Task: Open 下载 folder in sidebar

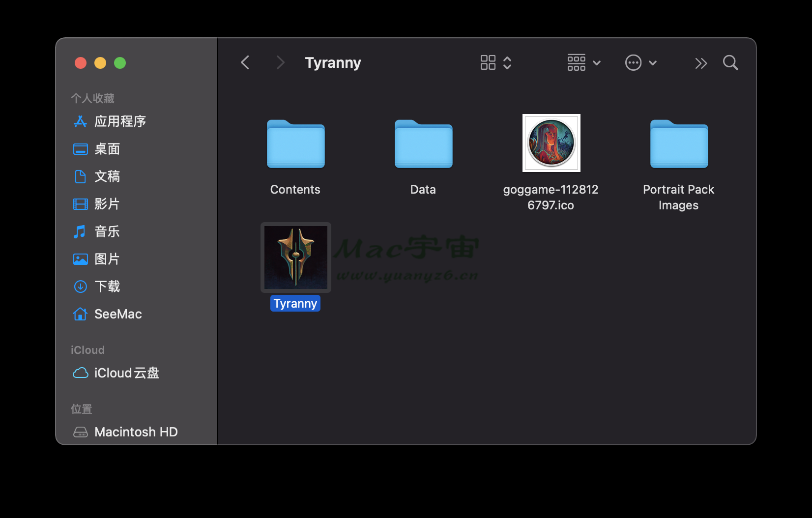Action: click(107, 287)
